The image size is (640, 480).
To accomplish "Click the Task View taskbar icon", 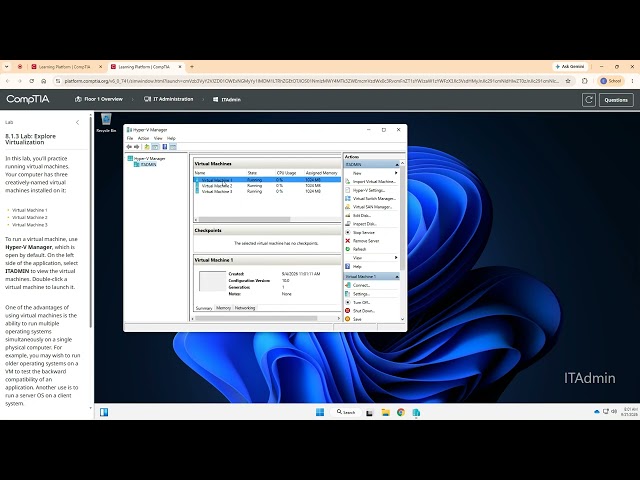I will (369, 412).
